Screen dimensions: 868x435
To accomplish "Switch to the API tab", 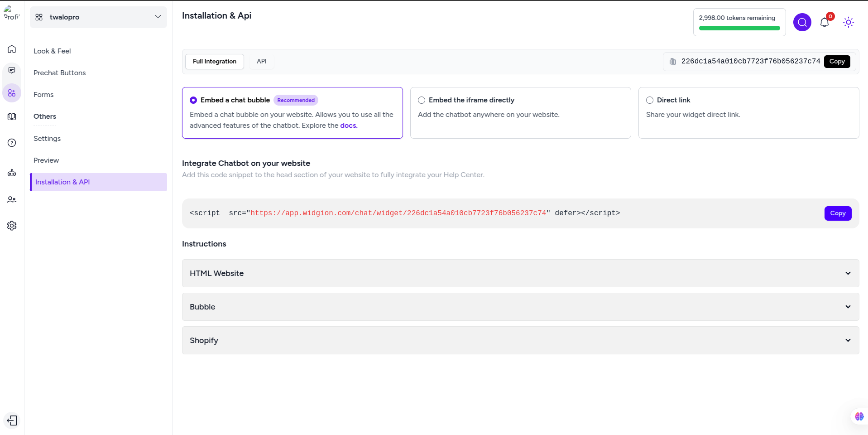I will click(x=262, y=62).
